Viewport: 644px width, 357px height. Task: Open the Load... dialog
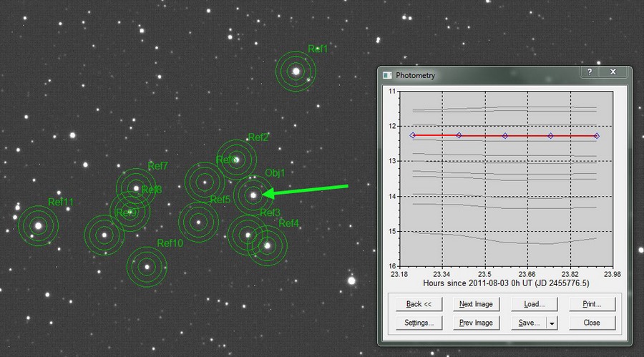tap(534, 304)
